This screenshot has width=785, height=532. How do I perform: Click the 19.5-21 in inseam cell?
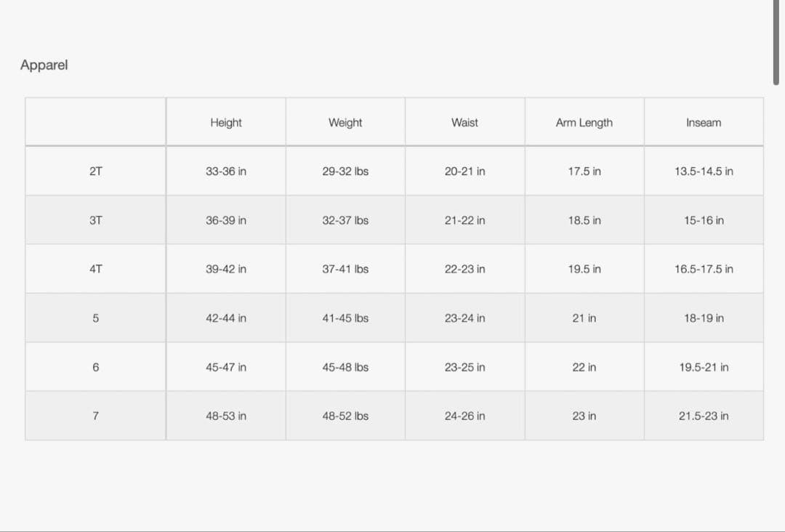click(x=704, y=367)
